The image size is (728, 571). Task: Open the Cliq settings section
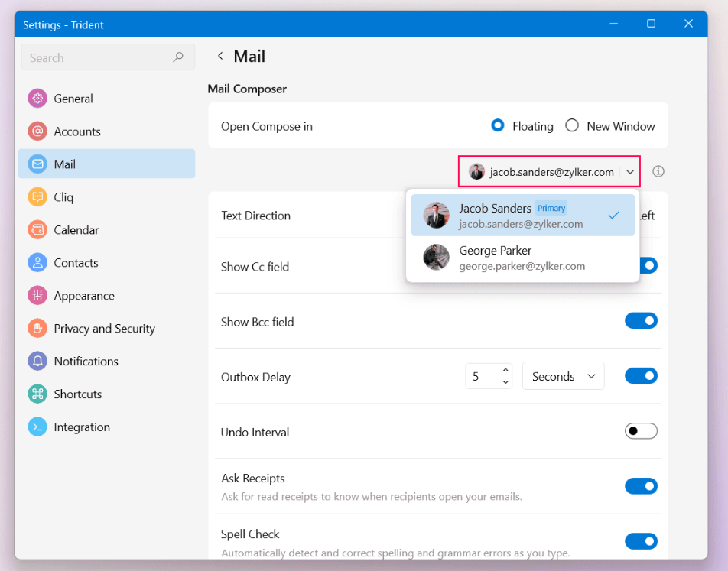(x=106, y=197)
